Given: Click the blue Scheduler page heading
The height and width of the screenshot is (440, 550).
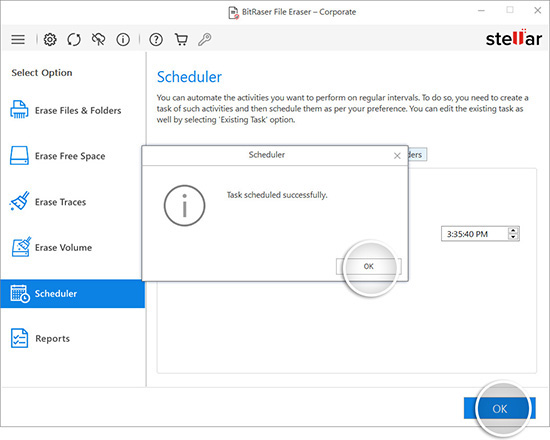Looking at the screenshot, I should (x=189, y=77).
